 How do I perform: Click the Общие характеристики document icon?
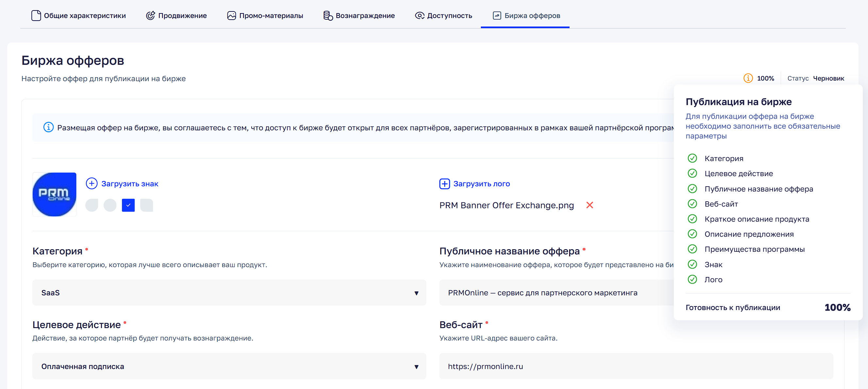36,15
